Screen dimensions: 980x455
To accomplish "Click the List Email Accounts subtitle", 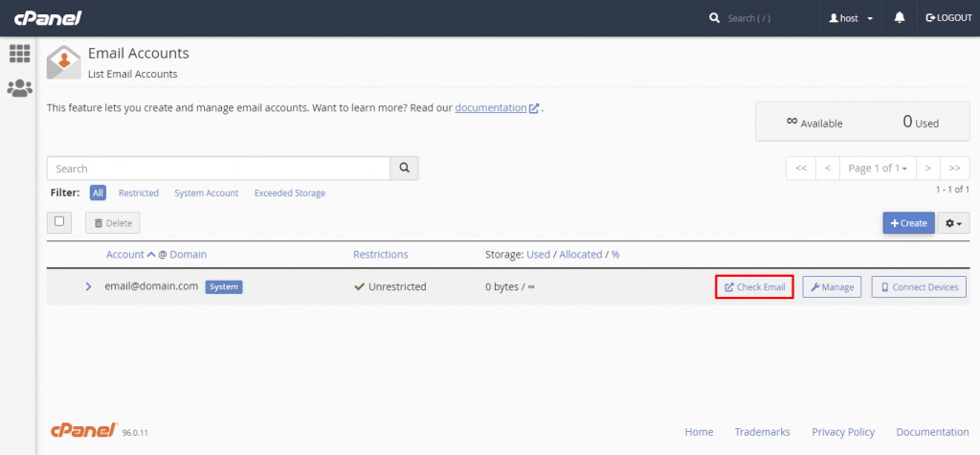I will 132,74.
